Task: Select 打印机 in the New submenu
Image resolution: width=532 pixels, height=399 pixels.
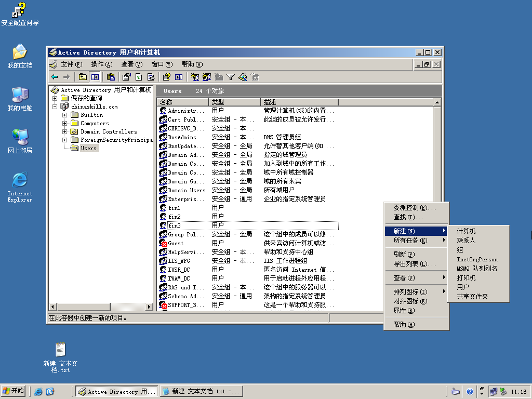Action: [x=478, y=278]
